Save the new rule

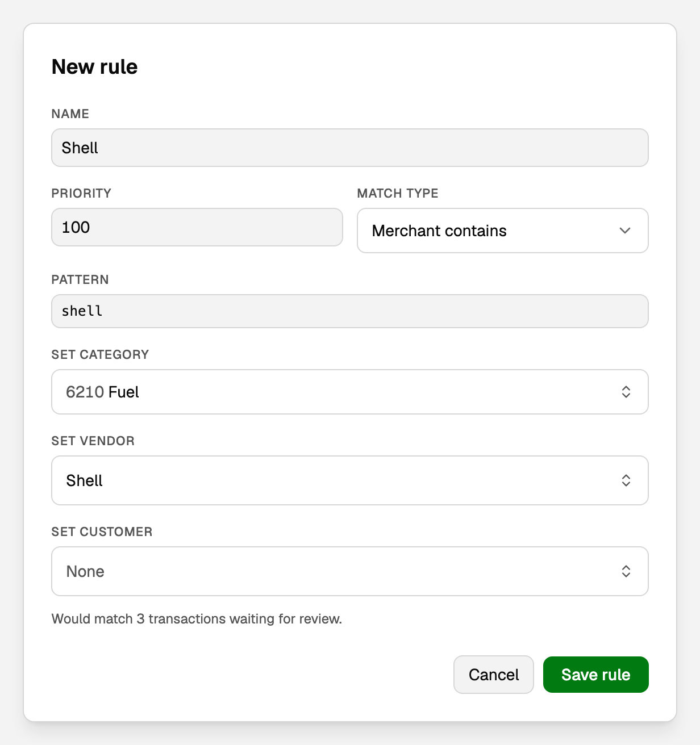[596, 675]
